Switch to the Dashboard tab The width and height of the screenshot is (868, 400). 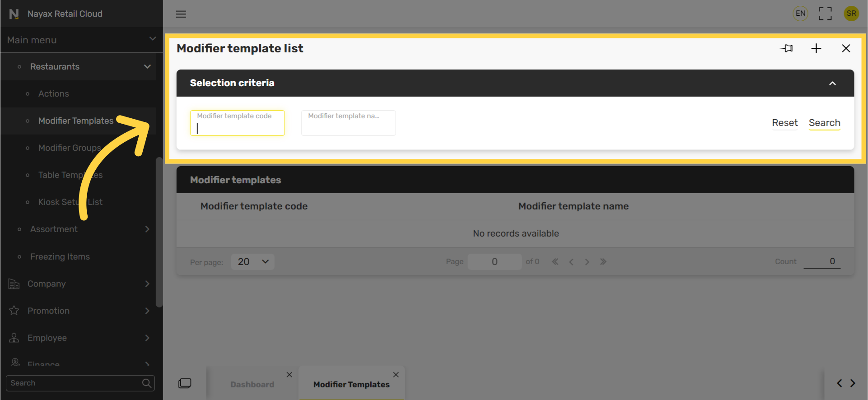pyautogui.click(x=252, y=384)
